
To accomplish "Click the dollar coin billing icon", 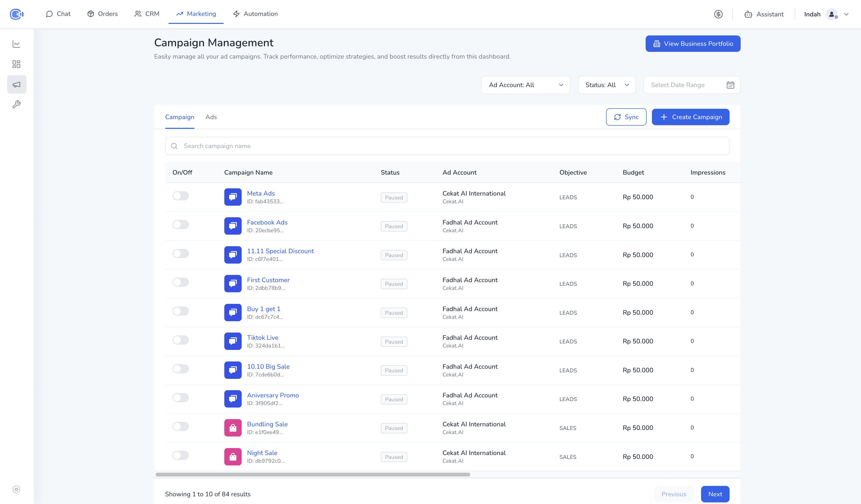I will tap(718, 14).
